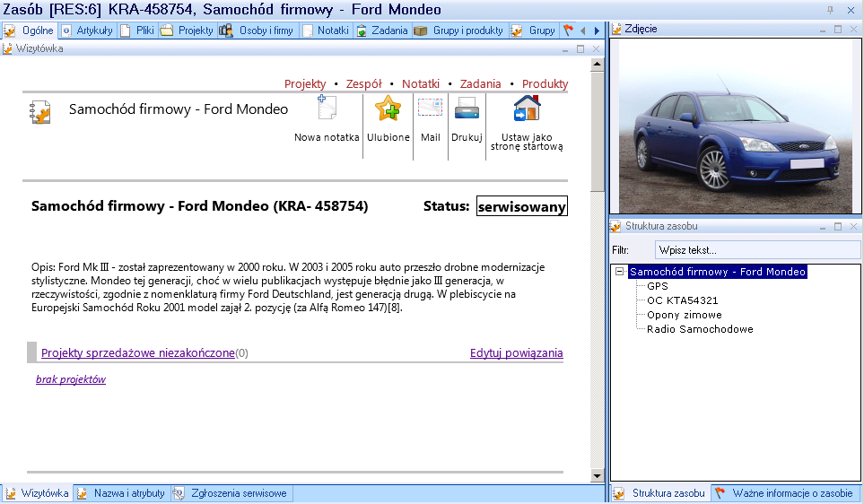864x504 pixels.
Task: Click the Wizytówka panel header icon
Action: point(7,49)
